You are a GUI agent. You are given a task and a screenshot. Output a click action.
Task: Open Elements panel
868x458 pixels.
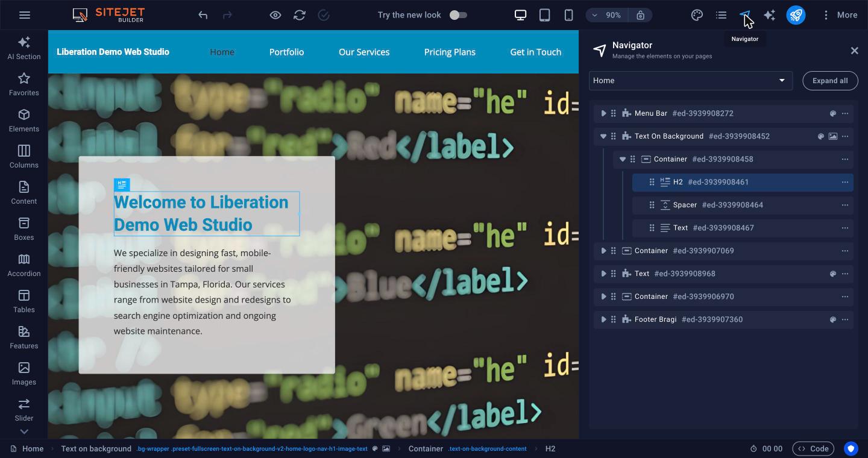[24, 121]
